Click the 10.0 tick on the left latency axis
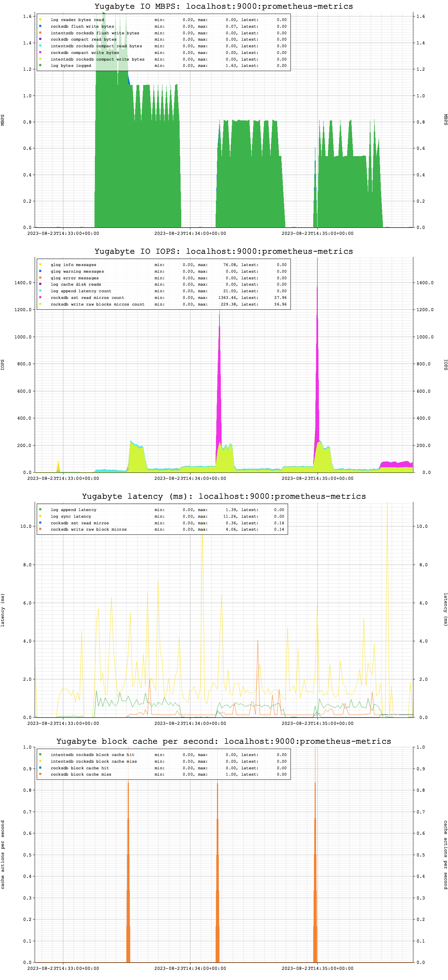This screenshot has width=448, height=980. (x=26, y=526)
